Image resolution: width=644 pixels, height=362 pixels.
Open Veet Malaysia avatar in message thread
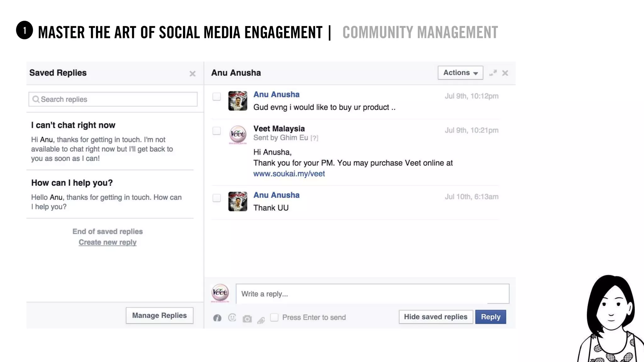click(238, 134)
